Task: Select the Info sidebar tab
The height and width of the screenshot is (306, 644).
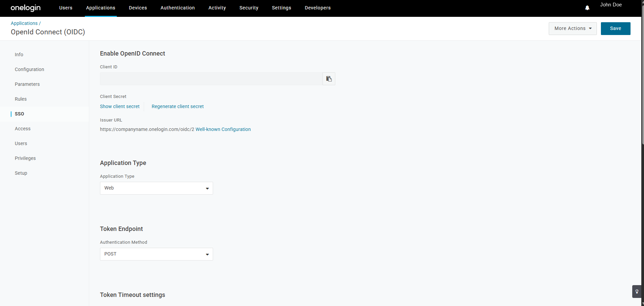Action: [x=19, y=55]
